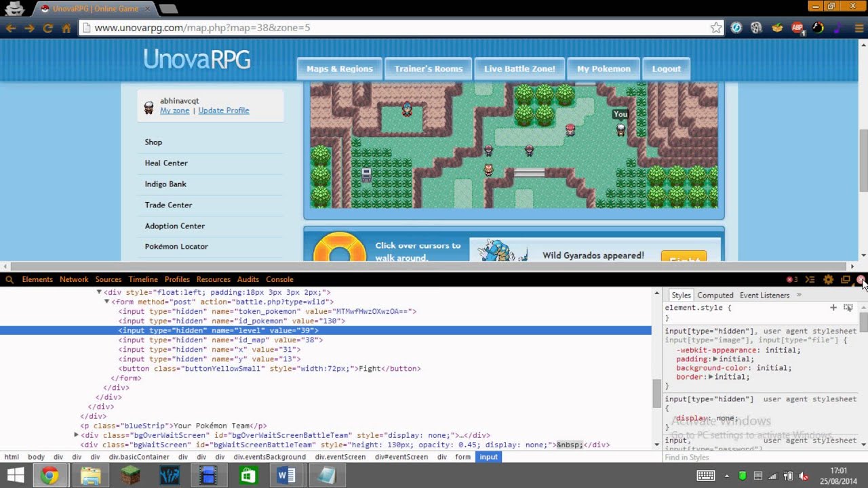Select the input name="id_pokemon" line
The height and width of the screenshot is (488, 868).
232,321
